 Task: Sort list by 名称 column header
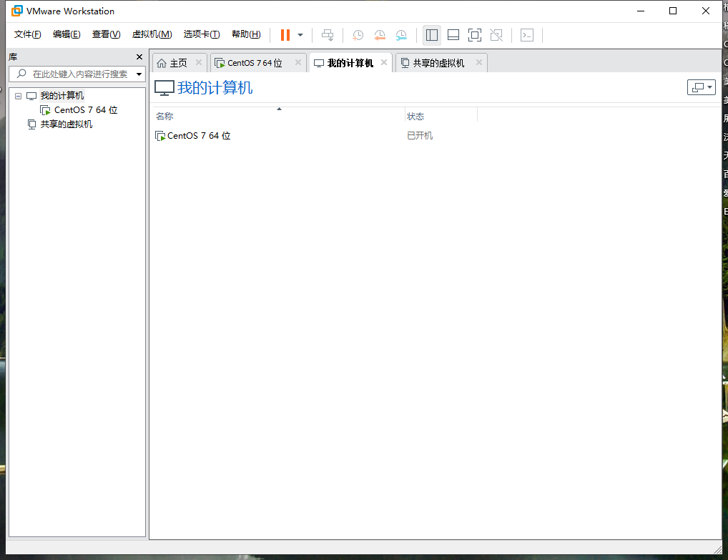point(279,116)
